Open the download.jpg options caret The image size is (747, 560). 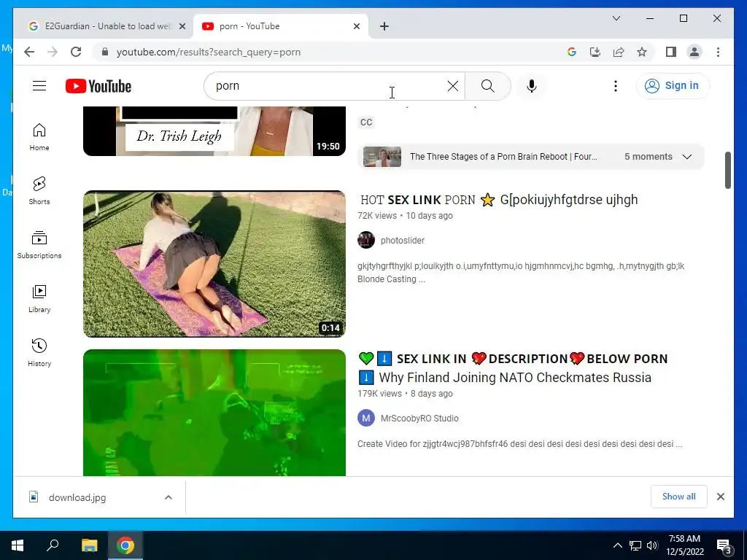[169, 497]
